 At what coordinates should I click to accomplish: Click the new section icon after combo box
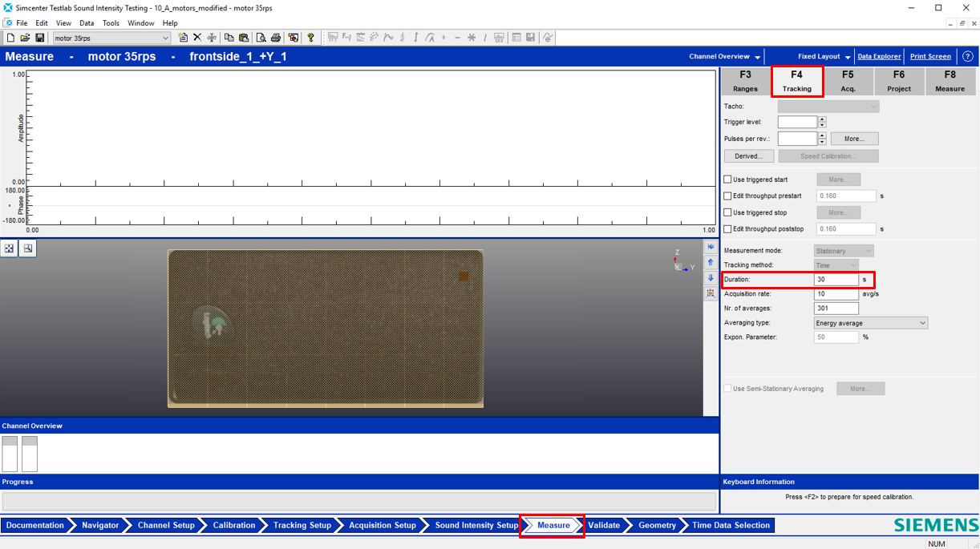point(183,38)
